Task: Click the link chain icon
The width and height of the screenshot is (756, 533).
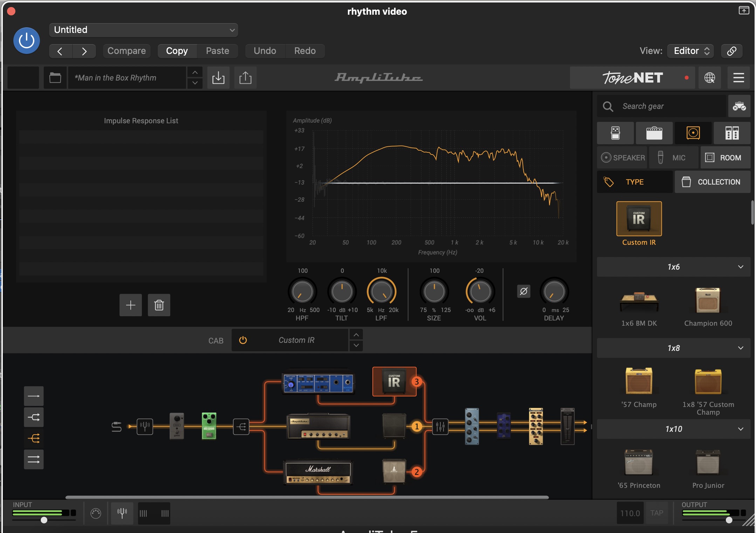Action: click(x=731, y=51)
